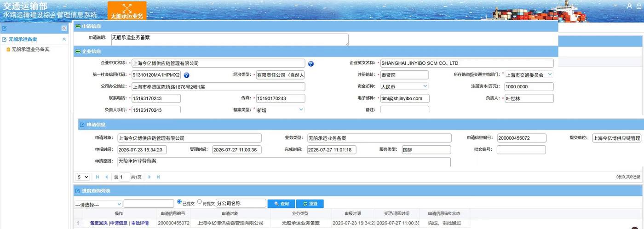The width and height of the screenshot is (644, 229).
Task: Click the user account icon in header
Action: click(x=629, y=6)
